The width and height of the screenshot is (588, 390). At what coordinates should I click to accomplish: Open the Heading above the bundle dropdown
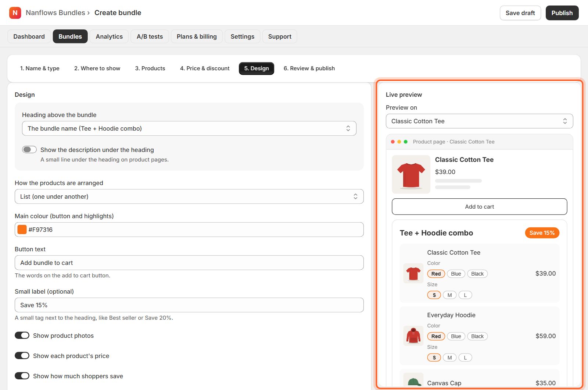189,128
